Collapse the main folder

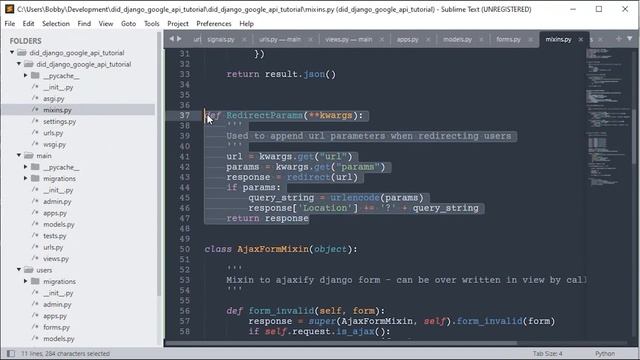pos(19,156)
